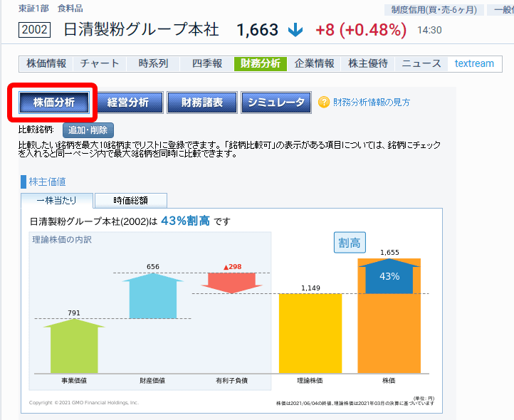Click the 43%割高 headline text
The width and height of the screenshot is (514, 420).
pos(185,221)
